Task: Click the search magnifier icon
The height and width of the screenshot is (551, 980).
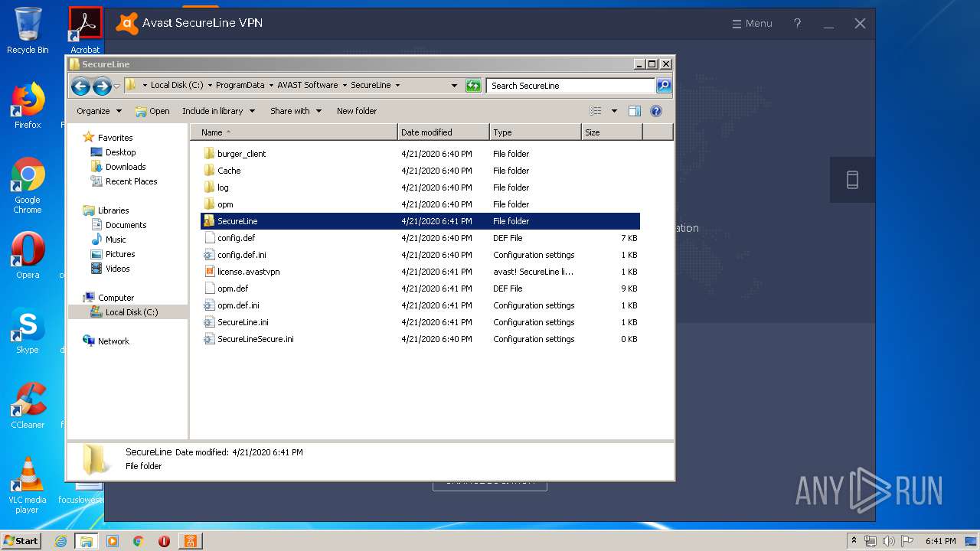Action: 664,86
